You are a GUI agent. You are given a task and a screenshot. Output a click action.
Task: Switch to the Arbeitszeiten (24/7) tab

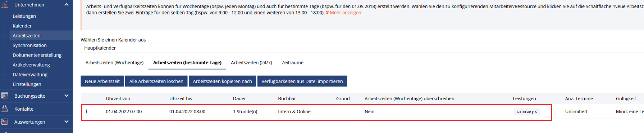click(x=251, y=63)
